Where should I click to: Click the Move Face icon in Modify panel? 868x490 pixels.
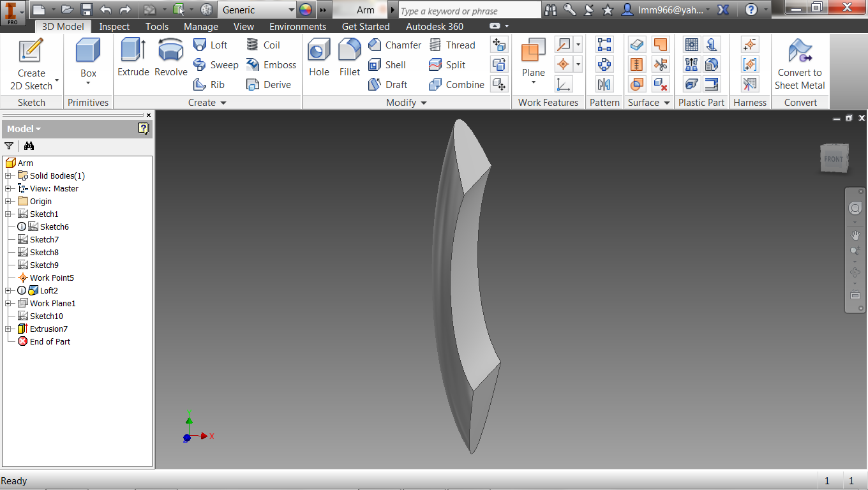pos(499,45)
